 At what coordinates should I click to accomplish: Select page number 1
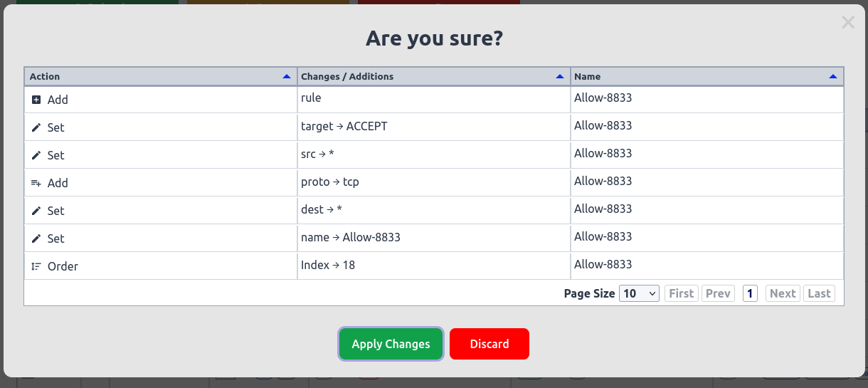pyautogui.click(x=750, y=293)
